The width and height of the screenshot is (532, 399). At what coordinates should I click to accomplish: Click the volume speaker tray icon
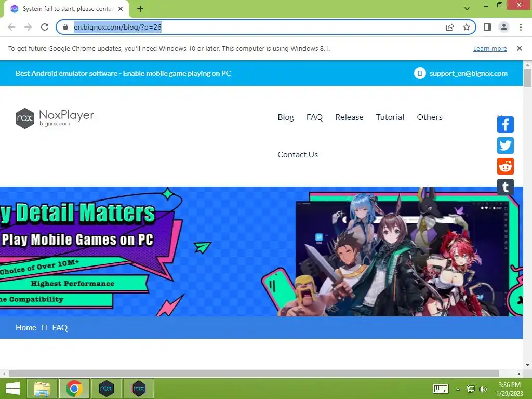pos(483,389)
